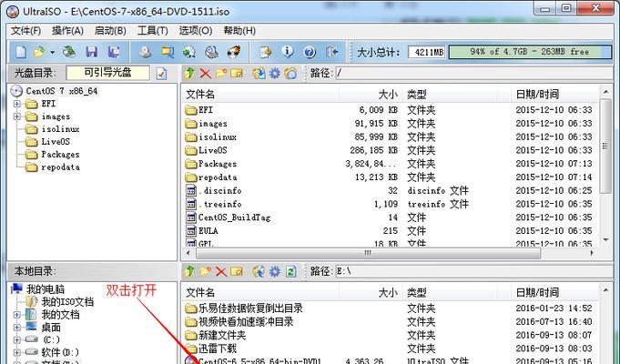Screen dimensions: 620x364
Task: Click red X delete in disc pane toolbar
Action: (x=205, y=73)
